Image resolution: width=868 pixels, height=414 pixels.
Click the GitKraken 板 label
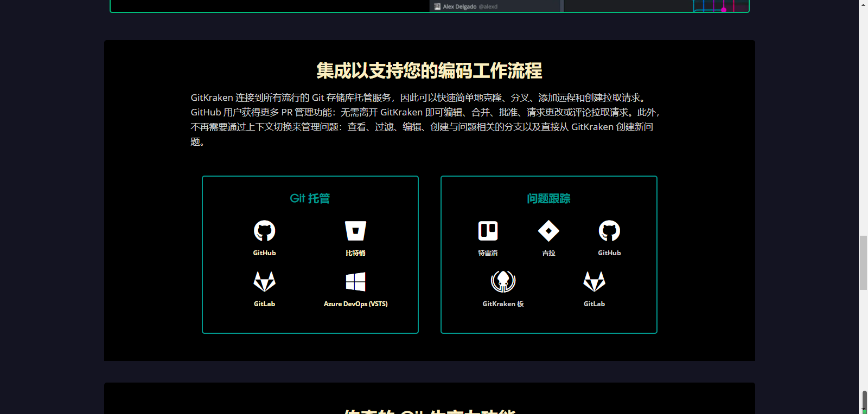click(503, 304)
